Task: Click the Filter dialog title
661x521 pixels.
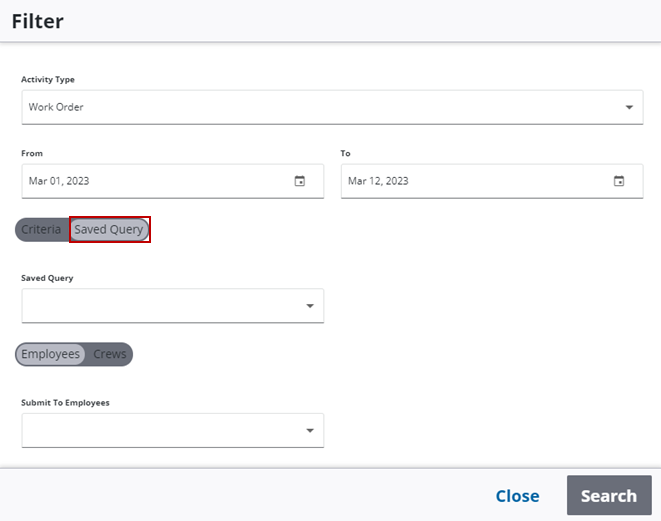Action: coord(38,21)
